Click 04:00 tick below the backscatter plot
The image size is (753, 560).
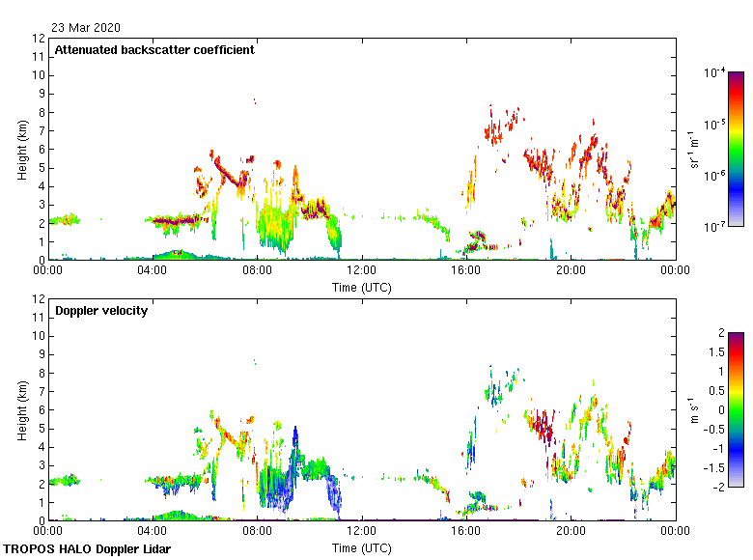(153, 271)
